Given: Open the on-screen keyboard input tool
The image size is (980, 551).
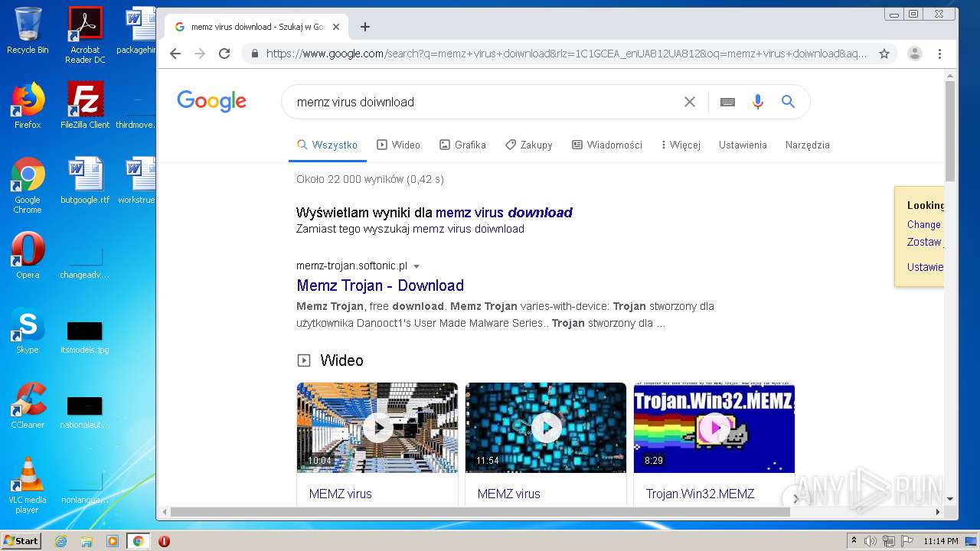Looking at the screenshot, I should click(727, 102).
